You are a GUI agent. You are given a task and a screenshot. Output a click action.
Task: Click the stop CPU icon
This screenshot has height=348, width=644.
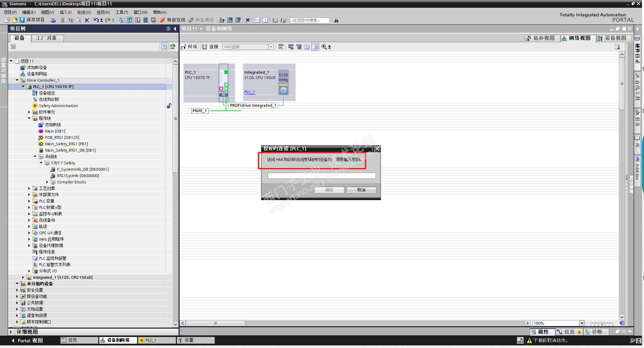[238, 20]
